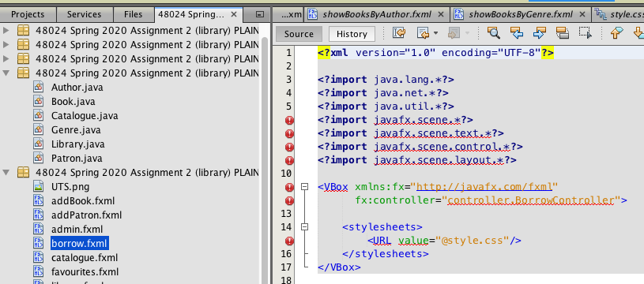Click the javafx.com/fxml URL in code

click(484, 187)
